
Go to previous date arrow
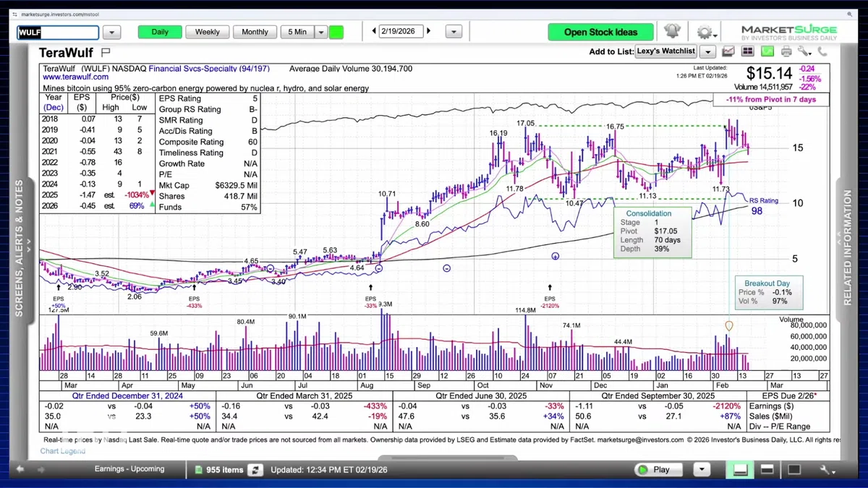tap(374, 31)
